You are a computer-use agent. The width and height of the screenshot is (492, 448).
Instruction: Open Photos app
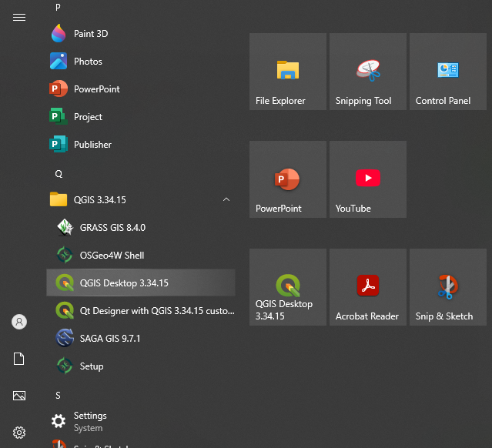pos(87,62)
